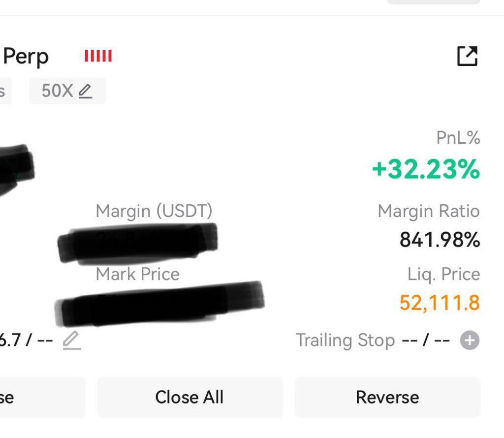The width and height of the screenshot is (504, 438).
Task: Tap the Liq. Price 52,111.8 value
Action: point(440,303)
